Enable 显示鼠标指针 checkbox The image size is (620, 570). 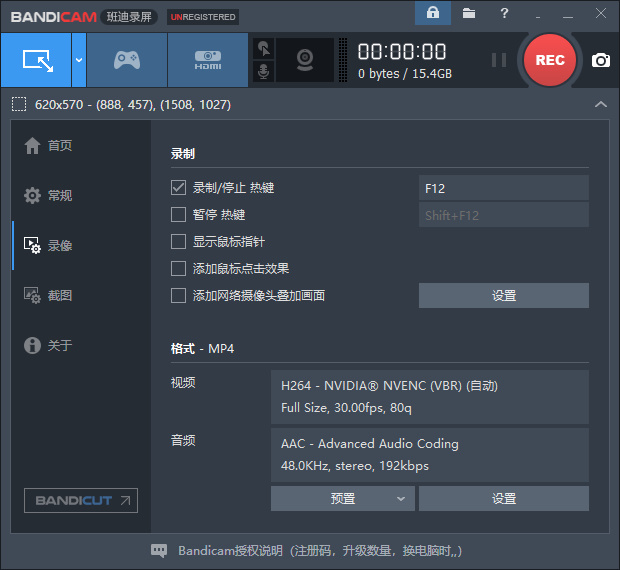178,242
